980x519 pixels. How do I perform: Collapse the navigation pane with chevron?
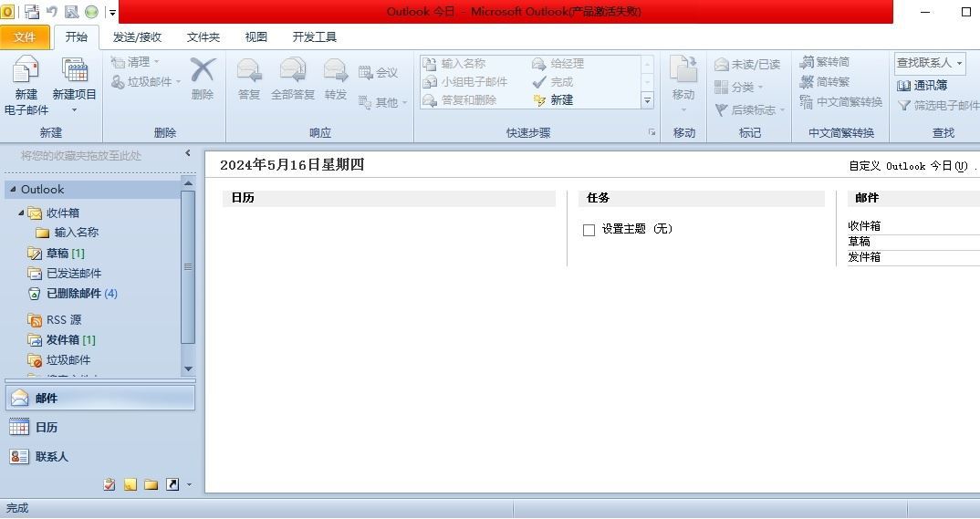(x=187, y=153)
